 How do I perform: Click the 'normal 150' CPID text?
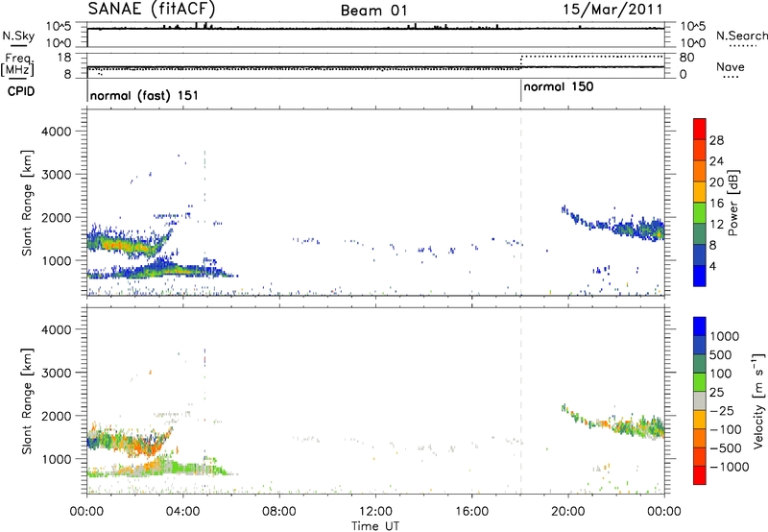tap(559, 87)
